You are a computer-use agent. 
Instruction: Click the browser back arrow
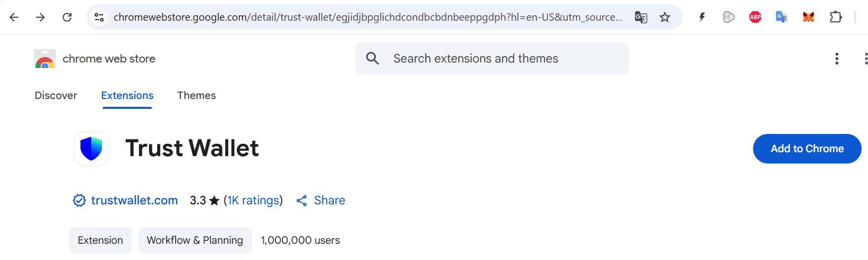point(14,17)
